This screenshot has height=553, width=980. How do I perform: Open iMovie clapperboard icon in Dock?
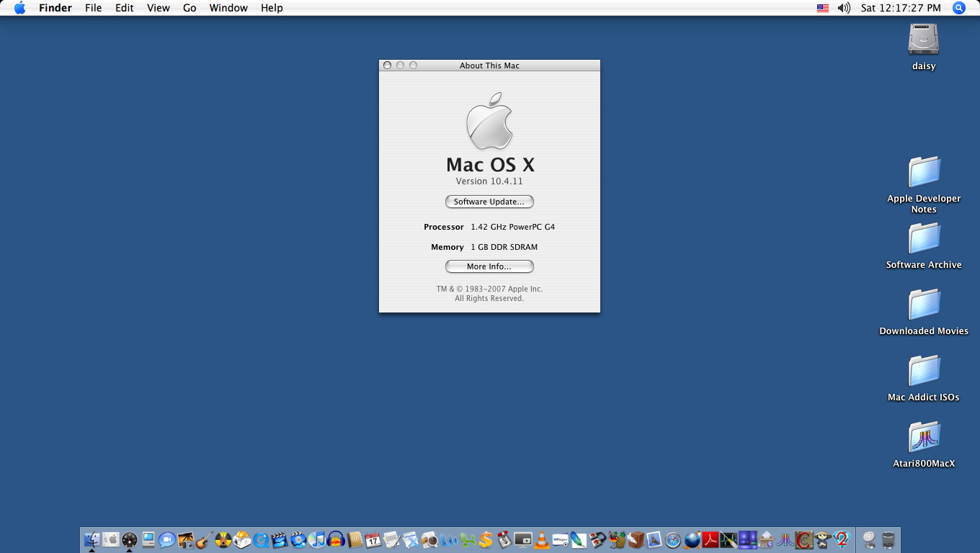pos(279,539)
